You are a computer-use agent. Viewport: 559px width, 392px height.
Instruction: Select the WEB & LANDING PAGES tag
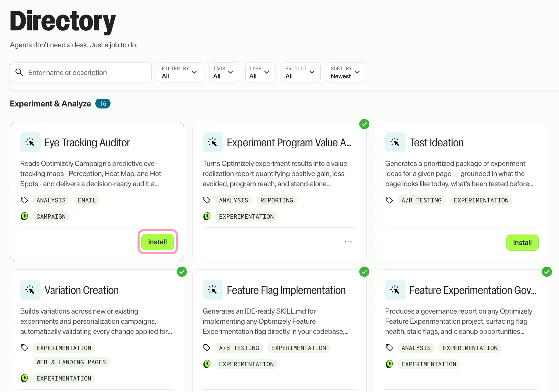click(x=71, y=362)
